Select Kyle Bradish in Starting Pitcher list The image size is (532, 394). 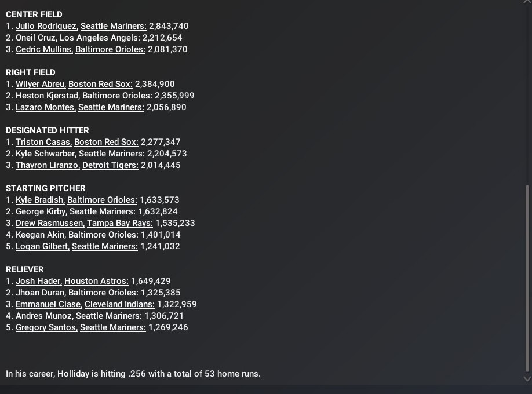[x=39, y=200]
